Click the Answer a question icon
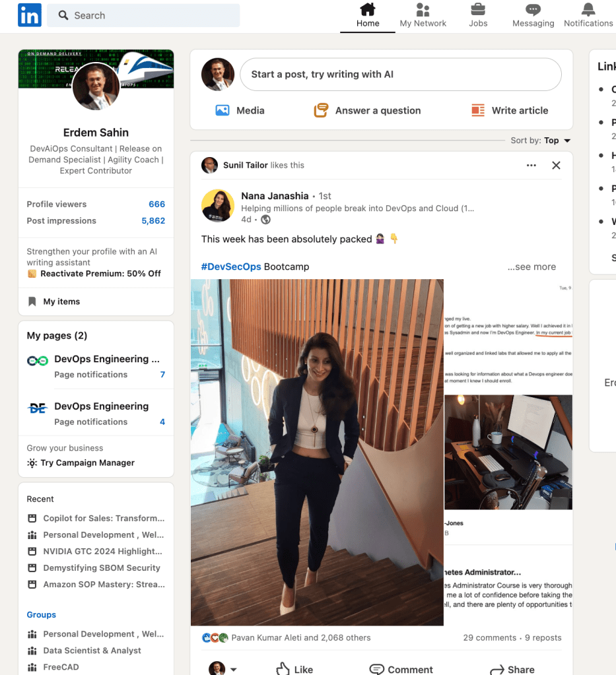 tap(321, 111)
